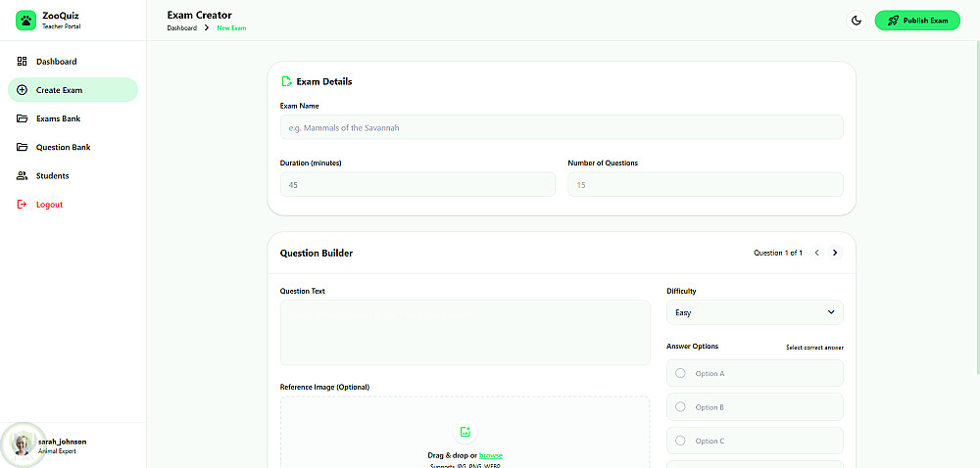This screenshot has height=468, width=980.
Task: Choose Option C radio button
Action: pyautogui.click(x=681, y=441)
